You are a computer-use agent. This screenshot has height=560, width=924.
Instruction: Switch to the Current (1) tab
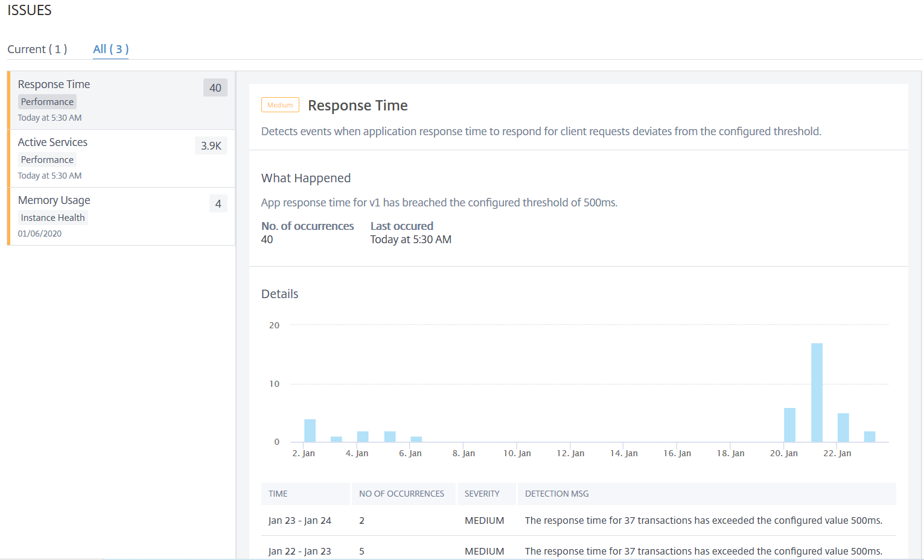37,49
